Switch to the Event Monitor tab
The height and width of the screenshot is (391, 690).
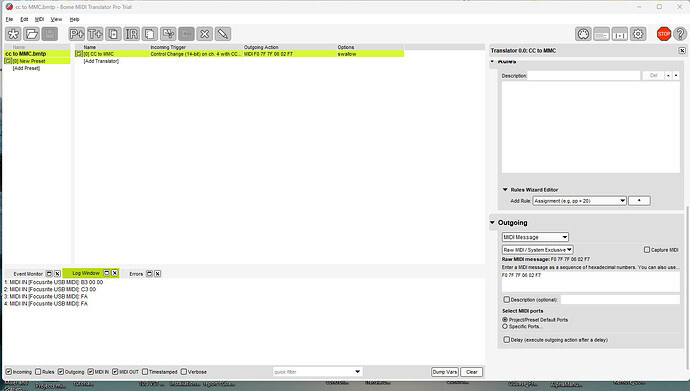click(x=28, y=274)
